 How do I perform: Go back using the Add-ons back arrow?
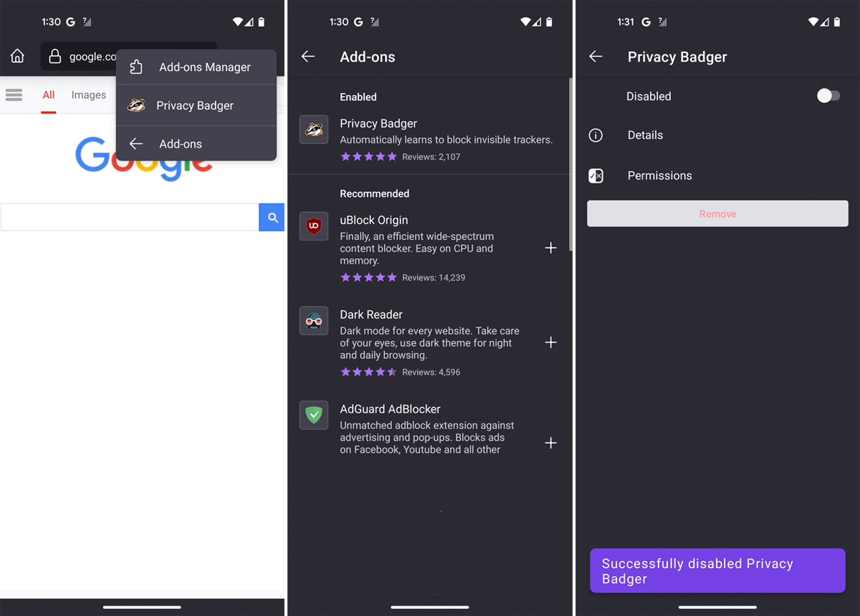click(307, 56)
